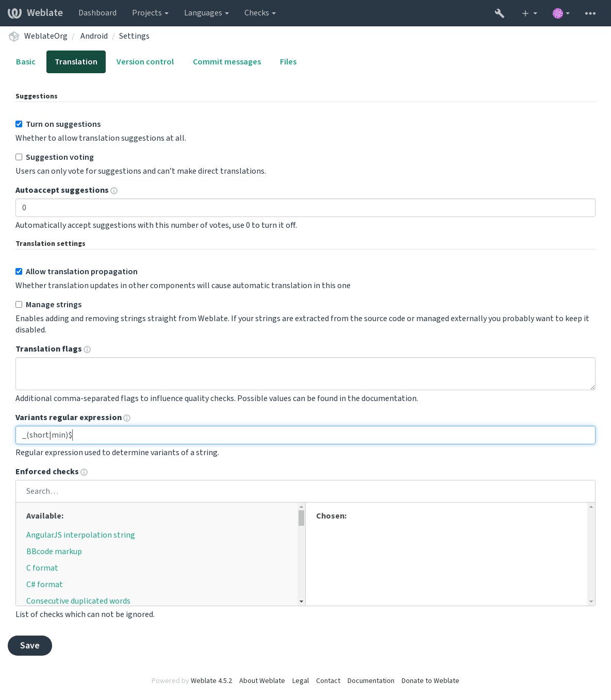Click info icon beside Enforced checks
This screenshot has height=700, width=611.
click(x=84, y=472)
